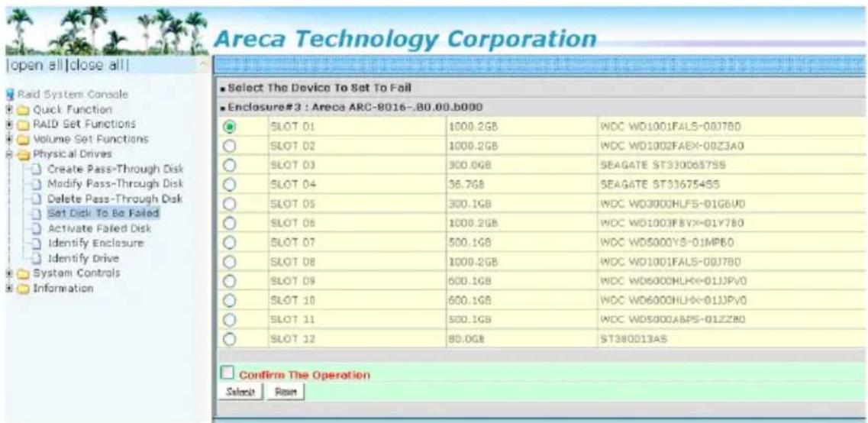Select radio button for SLOT 06

coord(229,223)
